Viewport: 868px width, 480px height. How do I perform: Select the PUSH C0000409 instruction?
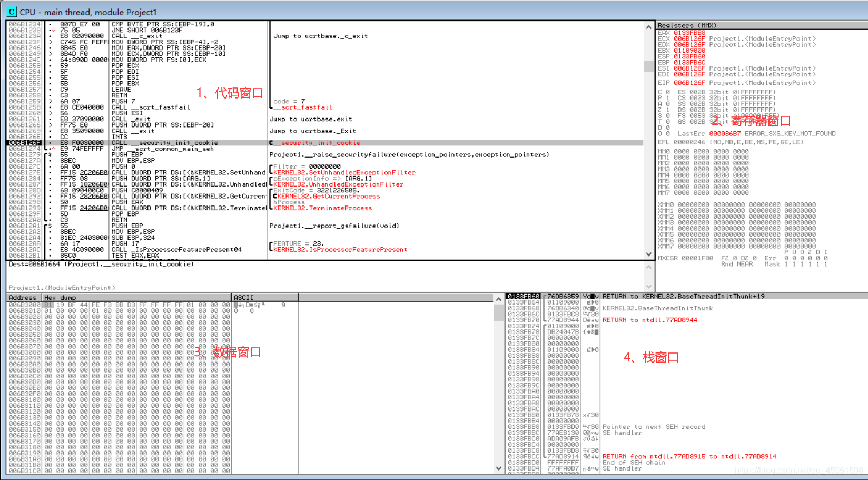point(137,190)
